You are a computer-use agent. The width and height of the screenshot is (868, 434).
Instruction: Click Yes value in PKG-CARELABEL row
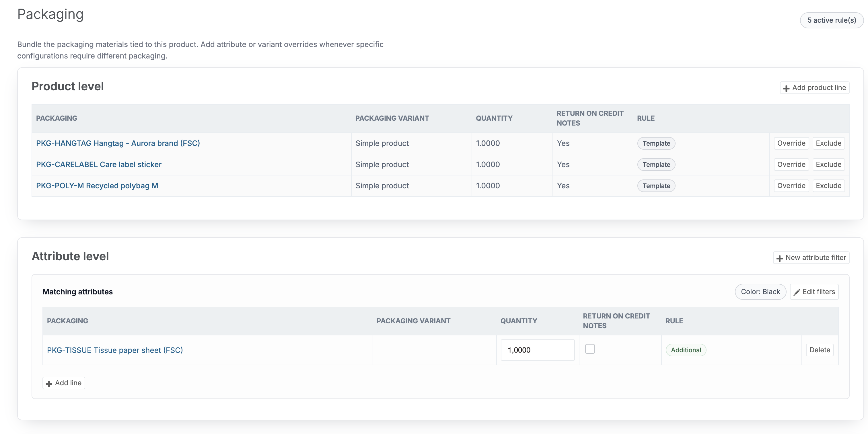click(563, 164)
